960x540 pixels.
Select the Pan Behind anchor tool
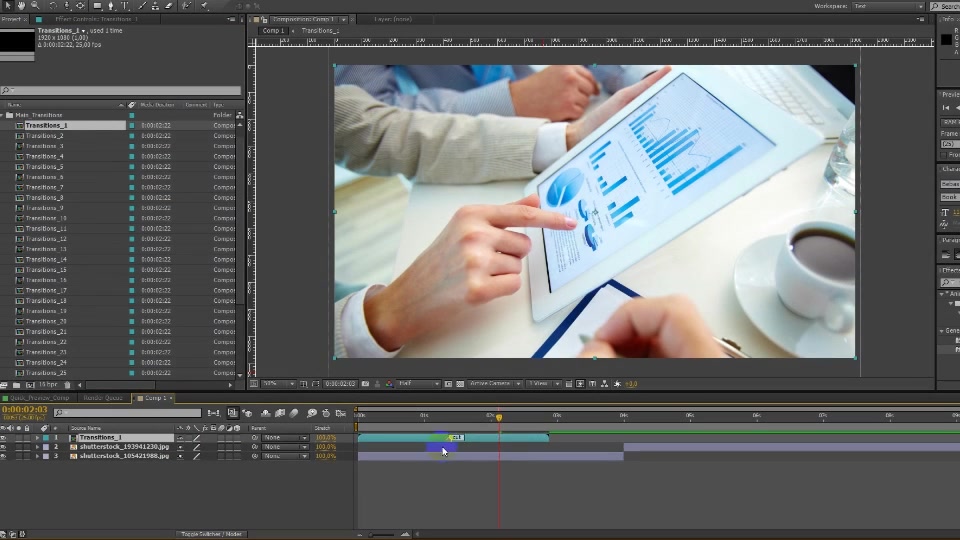click(x=80, y=6)
